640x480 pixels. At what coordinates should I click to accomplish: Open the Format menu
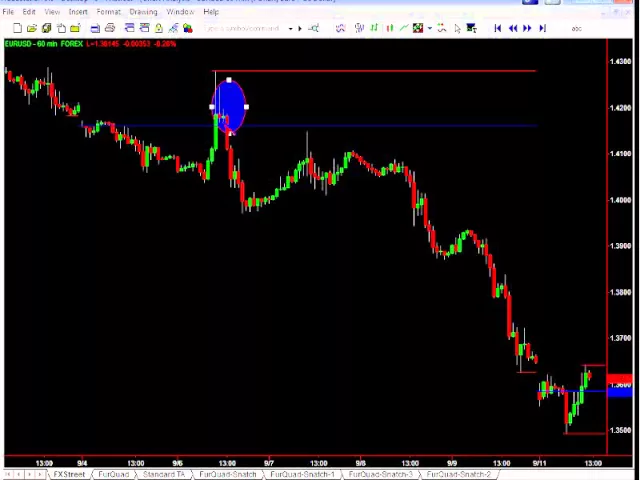[109, 12]
